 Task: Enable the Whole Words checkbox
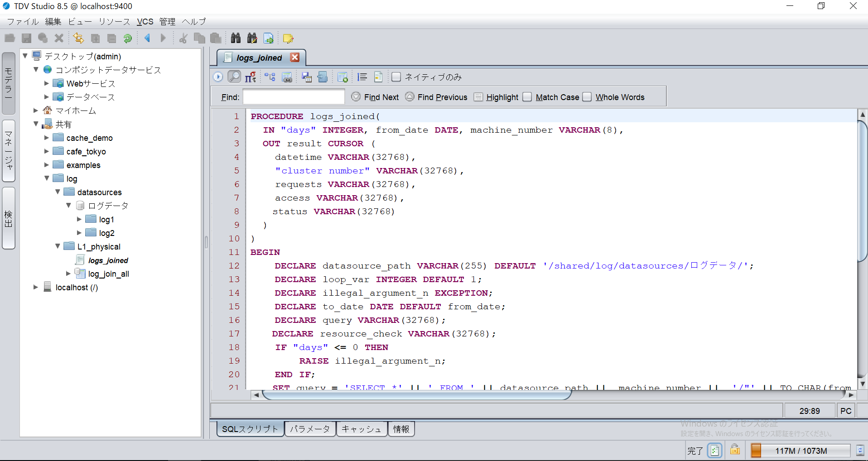pos(587,97)
